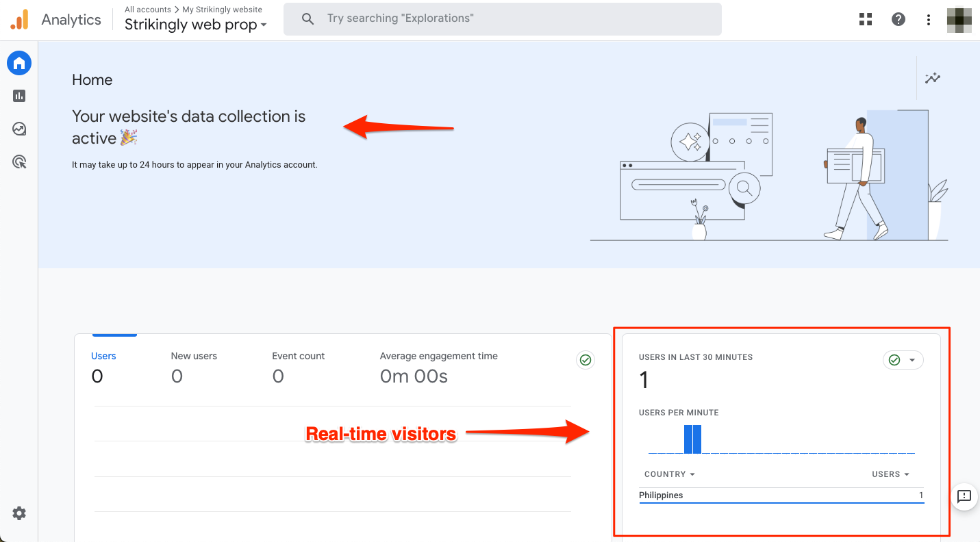Open the Reports section
980x542 pixels.
click(x=18, y=96)
